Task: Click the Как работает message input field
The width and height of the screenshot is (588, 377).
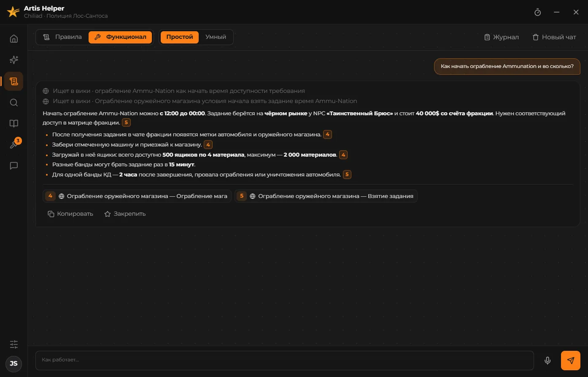Action: click(x=285, y=360)
